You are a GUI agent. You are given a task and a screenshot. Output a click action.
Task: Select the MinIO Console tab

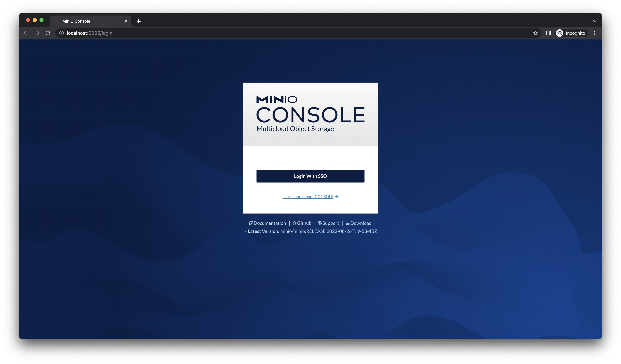[x=91, y=21]
